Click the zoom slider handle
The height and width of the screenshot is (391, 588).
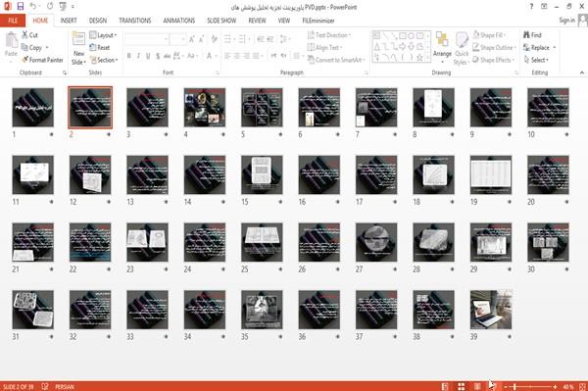[x=514, y=386]
